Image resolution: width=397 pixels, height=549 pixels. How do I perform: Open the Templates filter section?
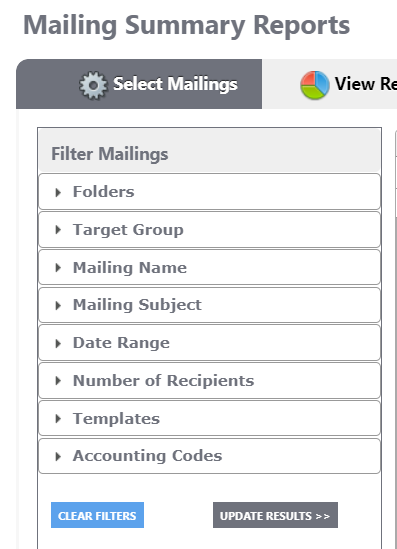(209, 418)
